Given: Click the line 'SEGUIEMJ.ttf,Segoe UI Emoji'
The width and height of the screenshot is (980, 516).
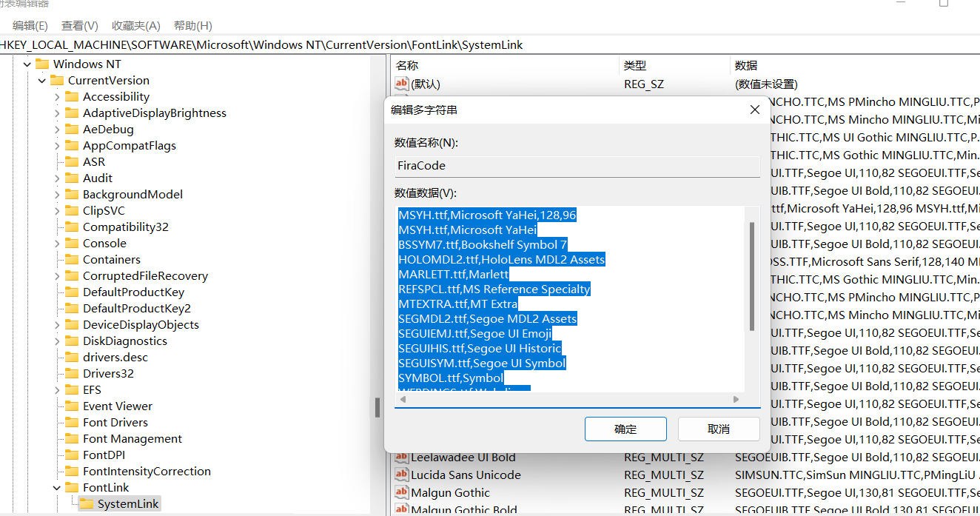Looking at the screenshot, I should [x=475, y=334].
